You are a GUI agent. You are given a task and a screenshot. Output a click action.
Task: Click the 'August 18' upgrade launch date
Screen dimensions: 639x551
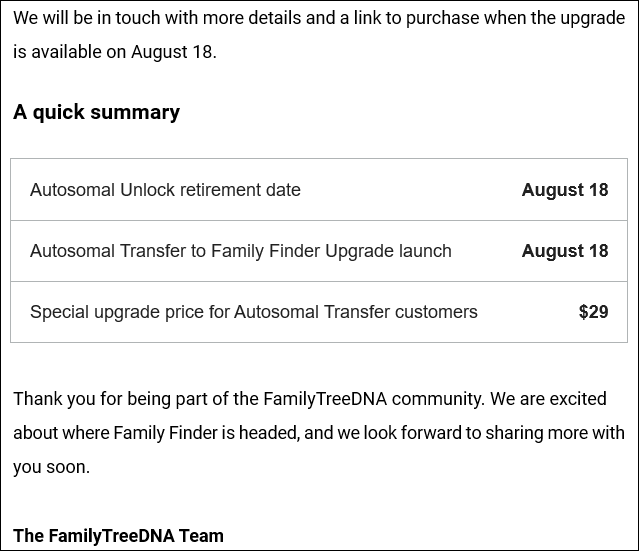(x=565, y=251)
